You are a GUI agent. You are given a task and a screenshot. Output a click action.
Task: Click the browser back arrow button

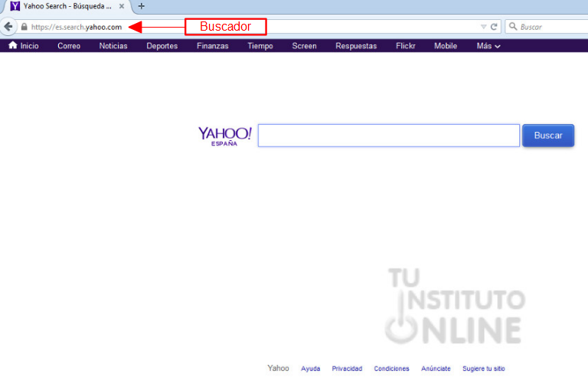[x=8, y=27]
